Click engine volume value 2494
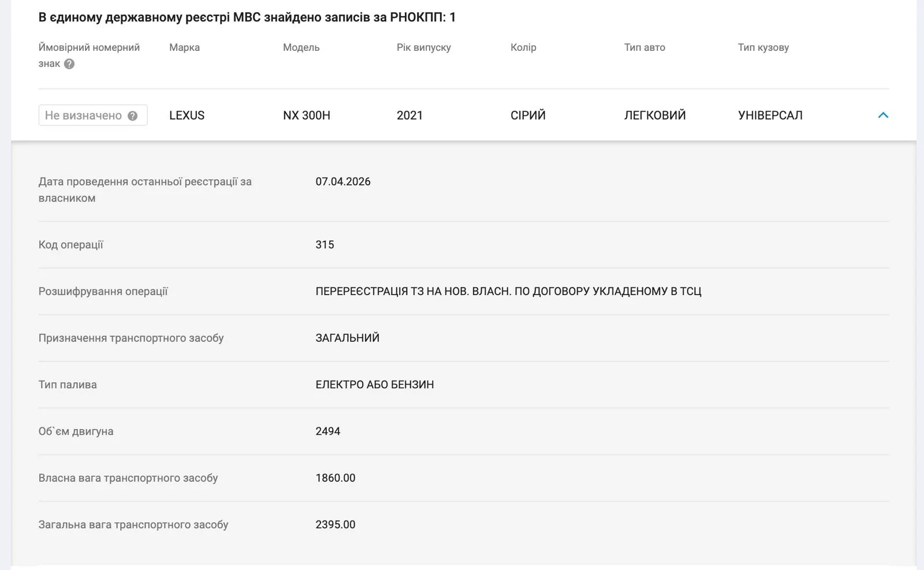 click(x=327, y=431)
